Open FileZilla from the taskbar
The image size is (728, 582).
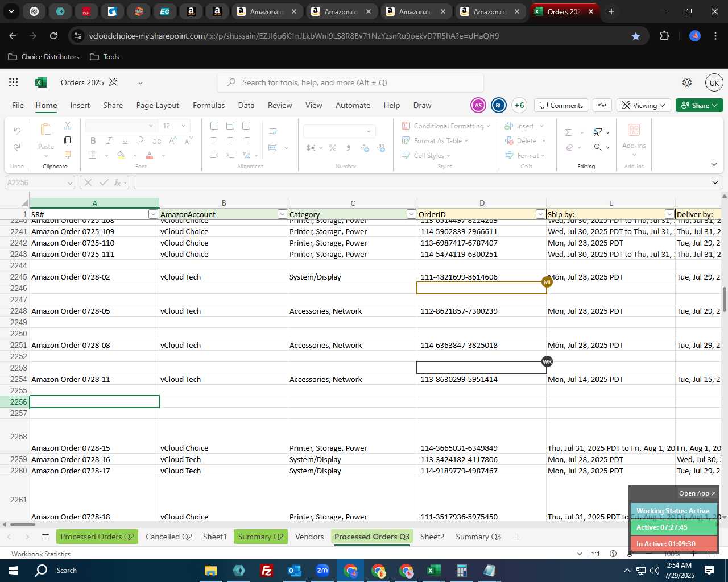click(x=266, y=571)
